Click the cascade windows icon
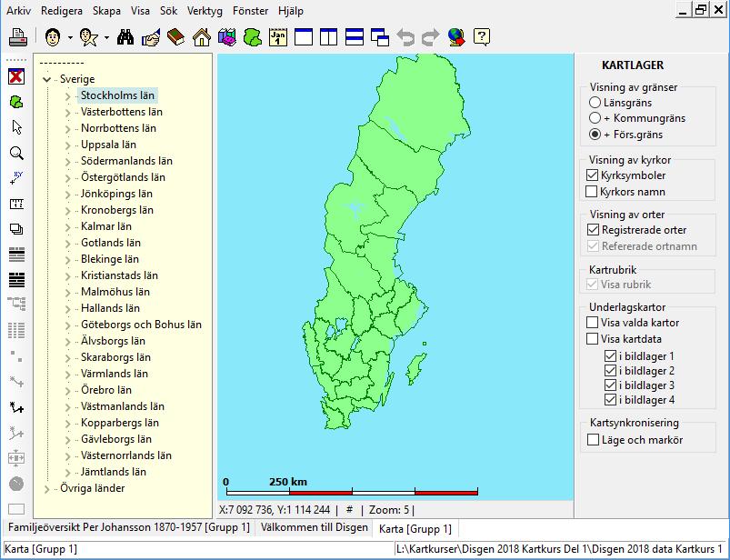Viewport: 730px width, 560px height. tap(380, 36)
